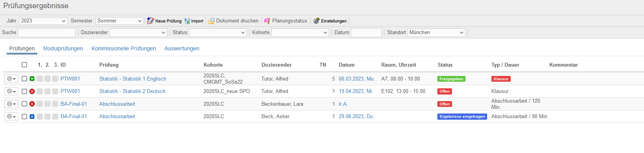Image resolution: width=644 pixels, height=153 pixels.
Task: Click blue status icon in Beck, Asker row
Action: coord(32,117)
